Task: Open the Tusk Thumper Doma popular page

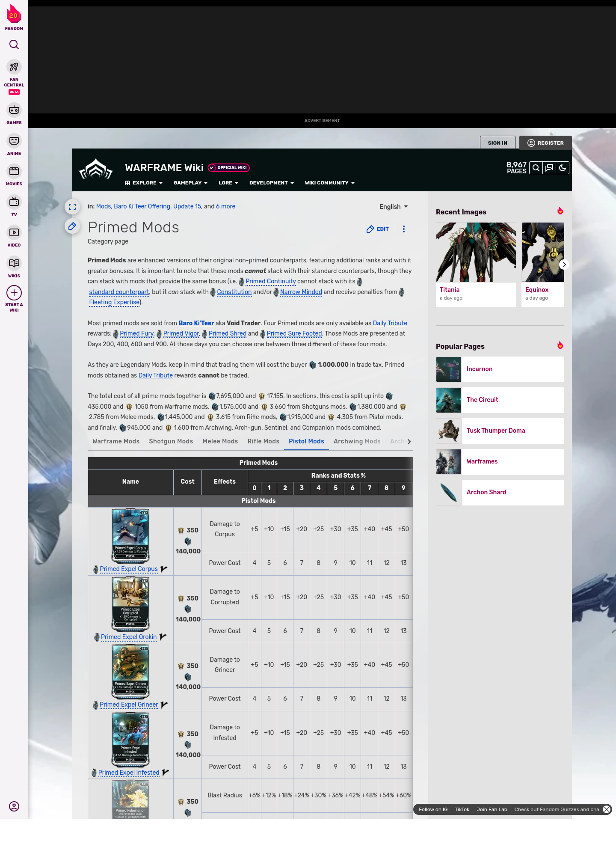Action: point(500,431)
